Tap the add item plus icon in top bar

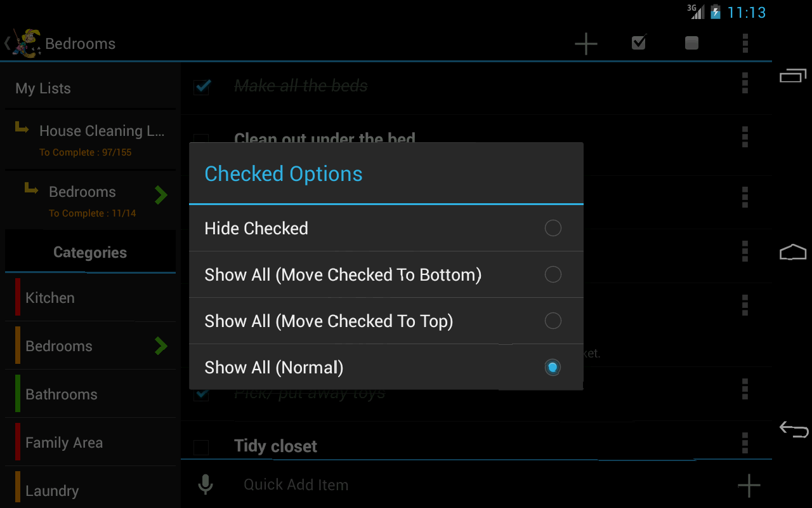coord(586,43)
